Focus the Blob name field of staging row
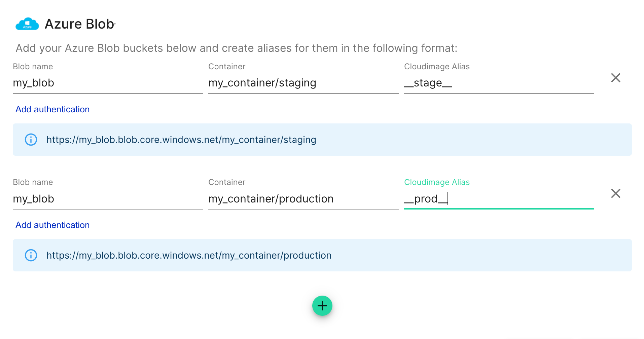The width and height of the screenshot is (644, 339). [x=108, y=83]
